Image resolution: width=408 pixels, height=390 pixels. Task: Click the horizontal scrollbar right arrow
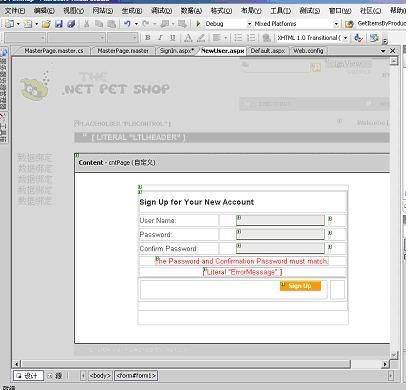385,364
